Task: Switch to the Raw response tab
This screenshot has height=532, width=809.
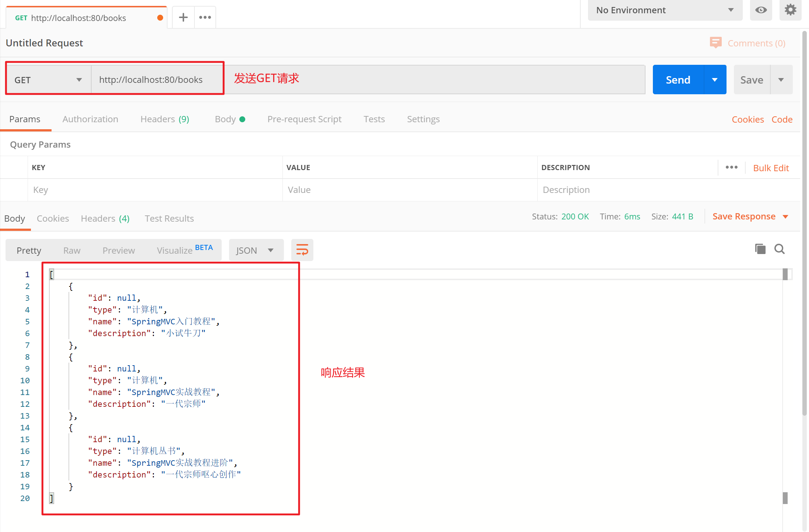Action: click(71, 249)
